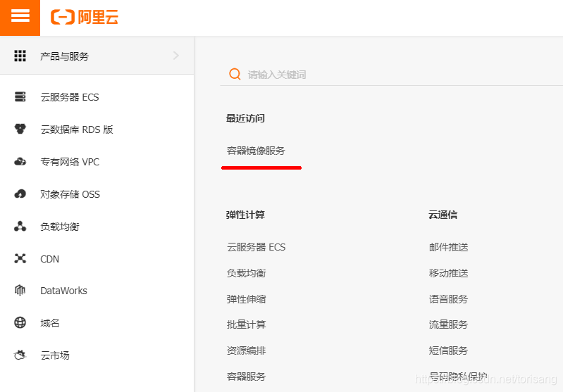Open 号码隐私保护 link
The width and height of the screenshot is (563, 392).
458,377
